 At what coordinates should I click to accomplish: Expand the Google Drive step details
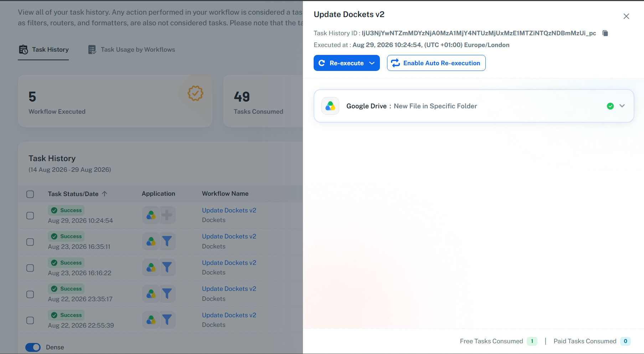click(622, 106)
